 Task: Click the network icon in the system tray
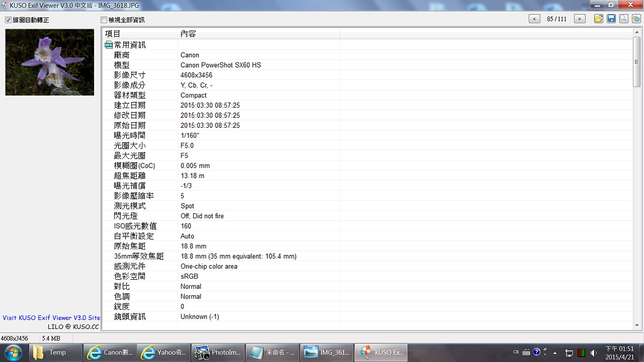569,353
